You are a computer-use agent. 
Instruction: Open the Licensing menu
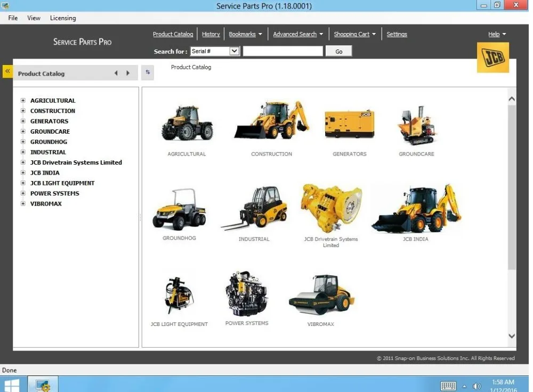63,18
